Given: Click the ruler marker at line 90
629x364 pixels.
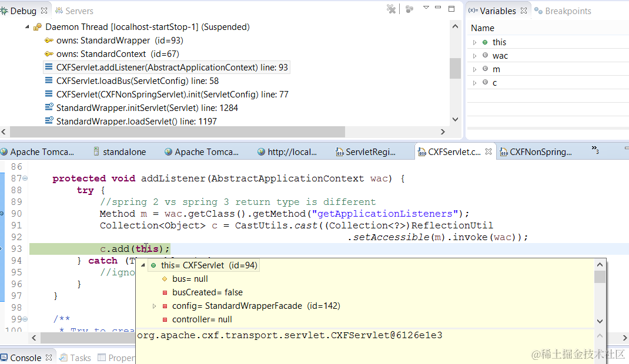Looking at the screenshot, I should [2, 214].
